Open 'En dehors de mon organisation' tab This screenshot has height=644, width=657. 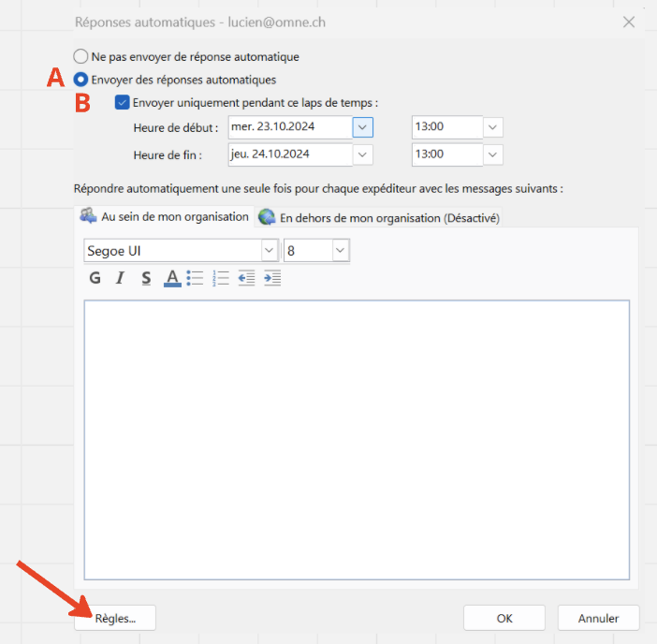click(378, 218)
